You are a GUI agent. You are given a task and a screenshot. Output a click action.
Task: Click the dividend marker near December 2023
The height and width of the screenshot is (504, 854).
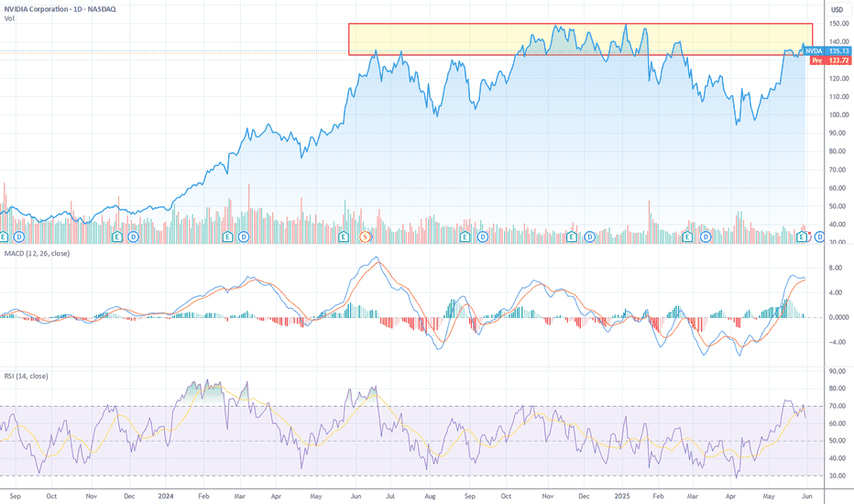pos(133,237)
